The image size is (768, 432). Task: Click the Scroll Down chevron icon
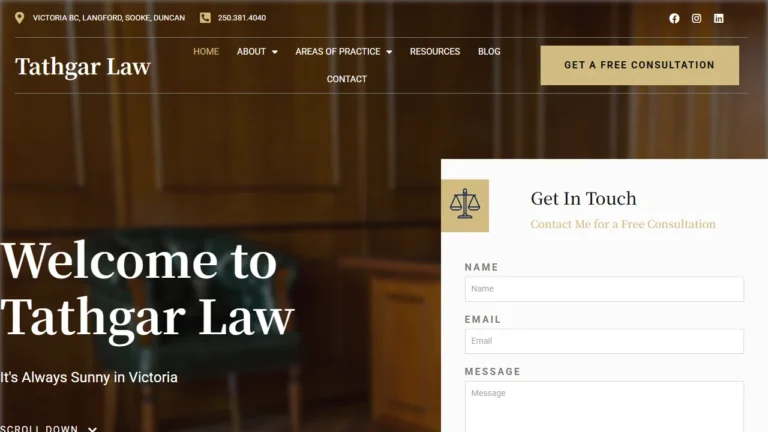[93, 429]
